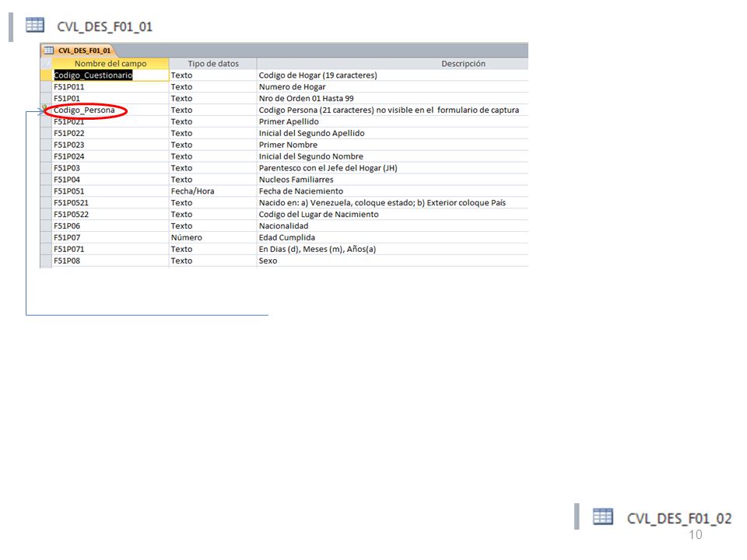This screenshot has width=747, height=560.
Task: Select the F51P023 field name
Action: pyautogui.click(x=69, y=145)
